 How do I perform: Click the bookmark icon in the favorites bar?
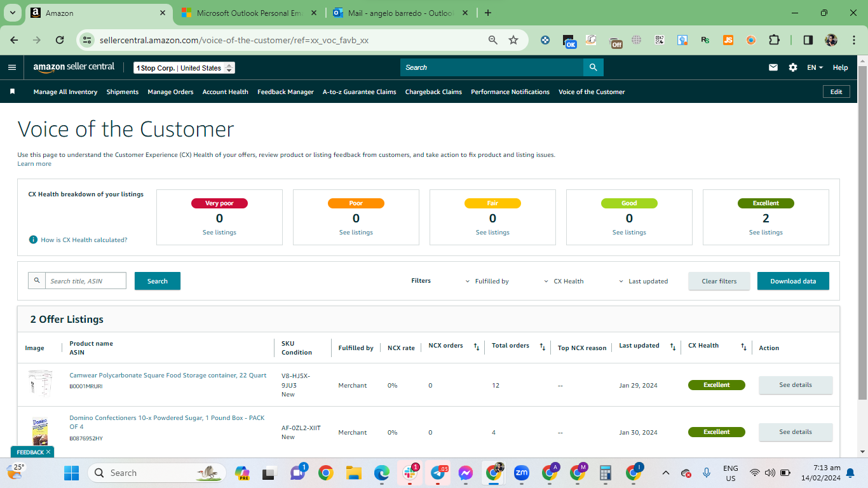pos(12,91)
